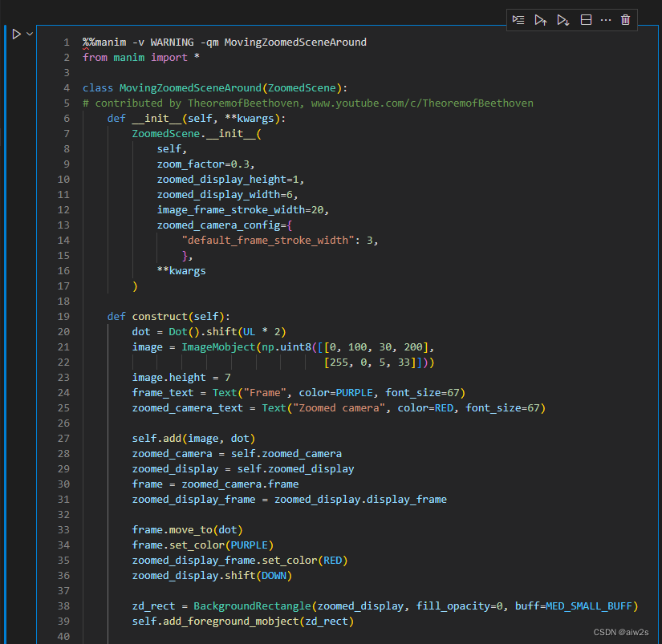Click the def construct(self) line
The width and height of the screenshot is (662, 644).
coord(169,317)
